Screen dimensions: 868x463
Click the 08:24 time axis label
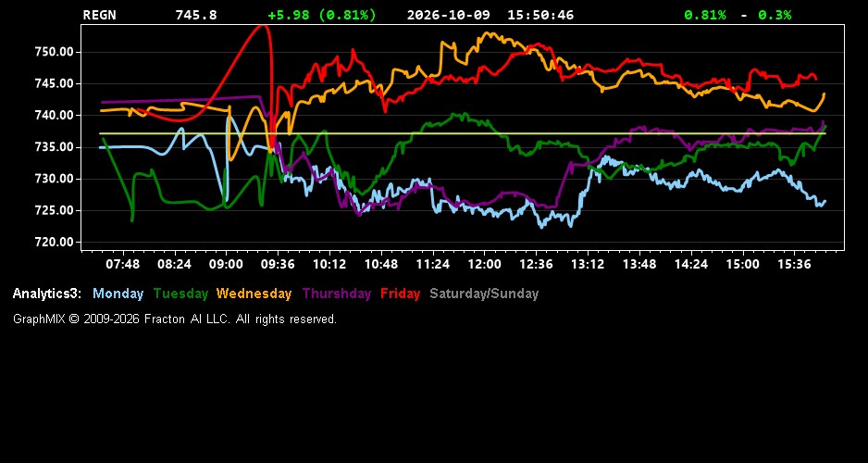tap(174, 264)
